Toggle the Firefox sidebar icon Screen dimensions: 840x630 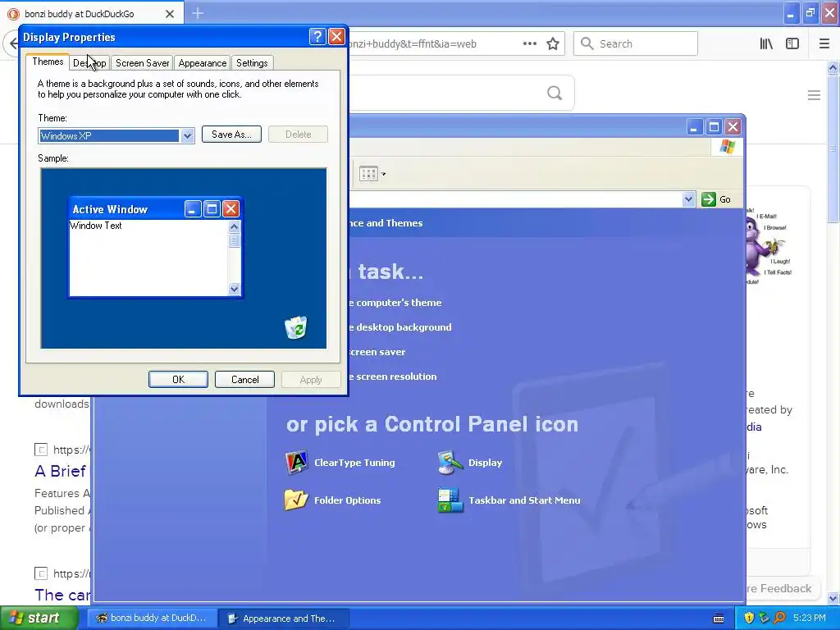pyautogui.click(x=792, y=44)
